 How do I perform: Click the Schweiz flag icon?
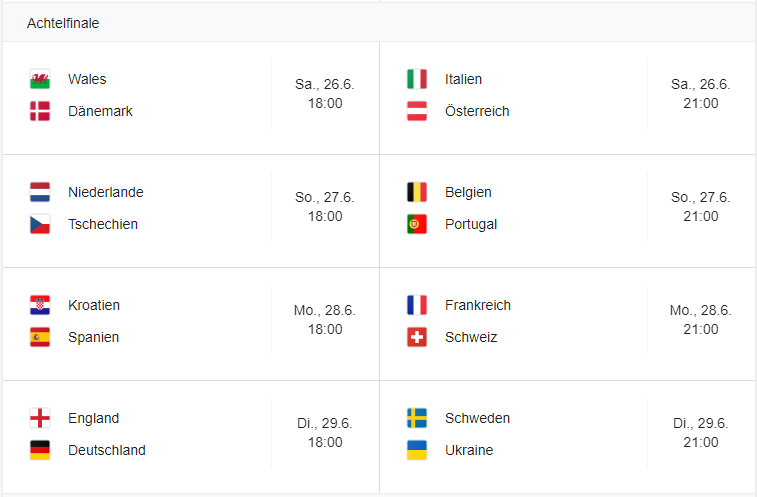click(x=417, y=337)
